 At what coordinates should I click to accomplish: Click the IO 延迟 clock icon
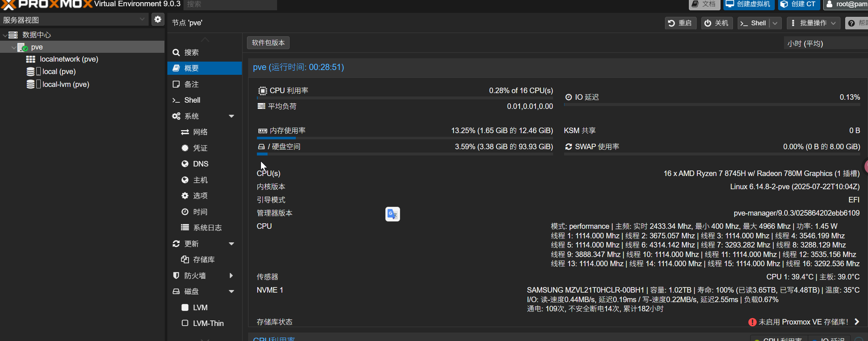(x=569, y=97)
